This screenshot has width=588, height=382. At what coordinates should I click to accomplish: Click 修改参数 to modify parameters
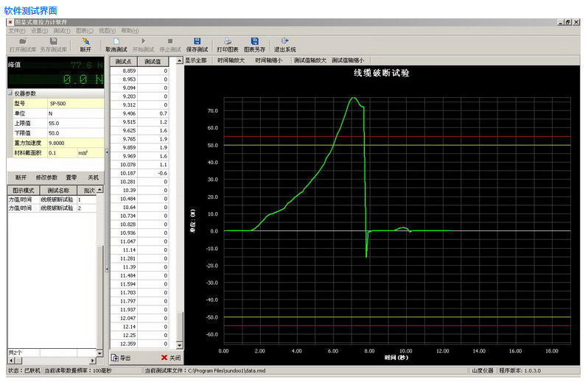pyautogui.click(x=46, y=177)
